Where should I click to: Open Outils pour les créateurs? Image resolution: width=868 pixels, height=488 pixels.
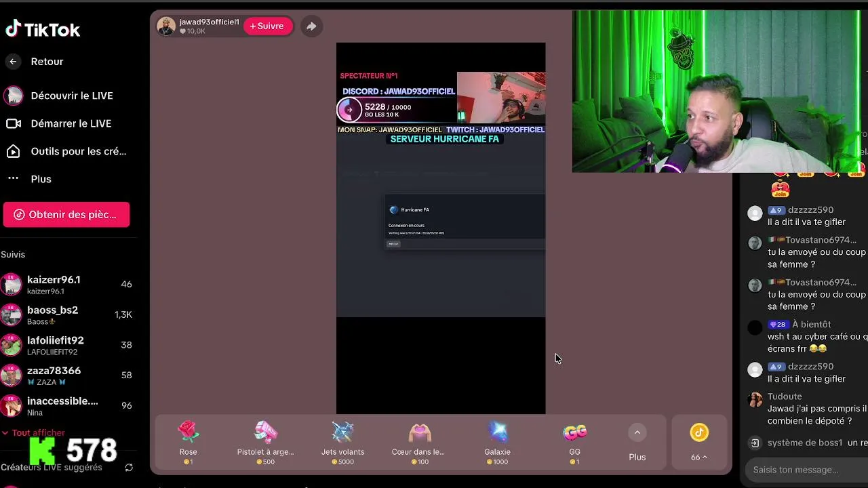click(x=68, y=151)
